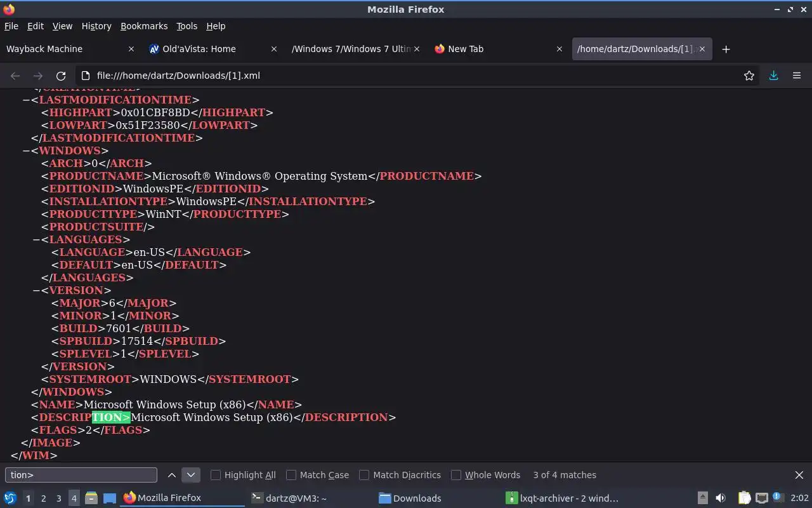This screenshot has width=812, height=508.
Task: Close the Wayback Machine tab
Action: click(x=131, y=49)
